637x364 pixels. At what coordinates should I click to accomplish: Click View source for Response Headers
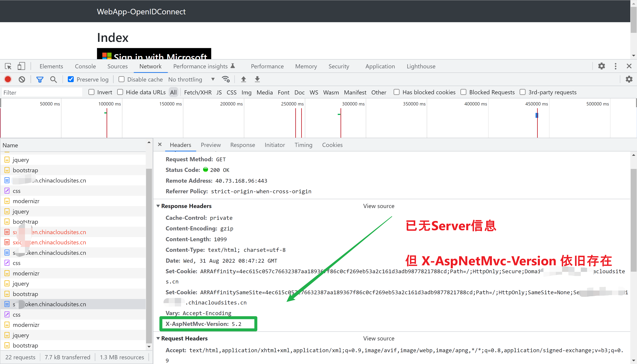click(x=378, y=206)
